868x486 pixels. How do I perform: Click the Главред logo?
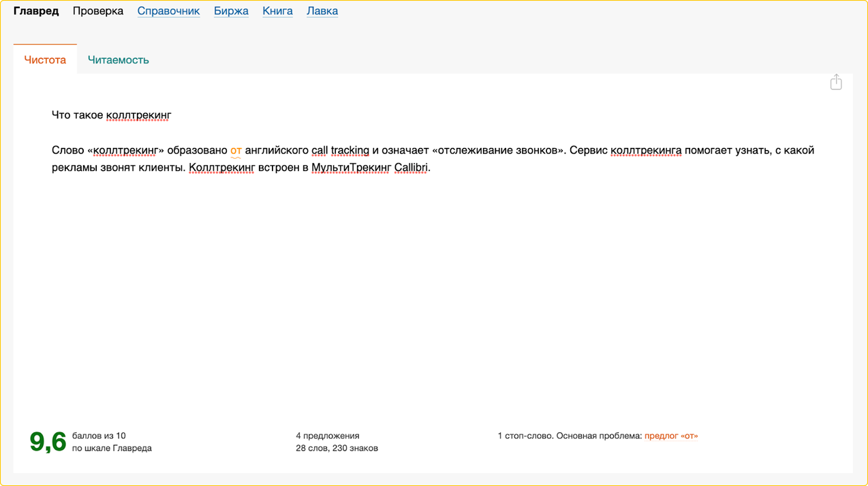tap(36, 11)
